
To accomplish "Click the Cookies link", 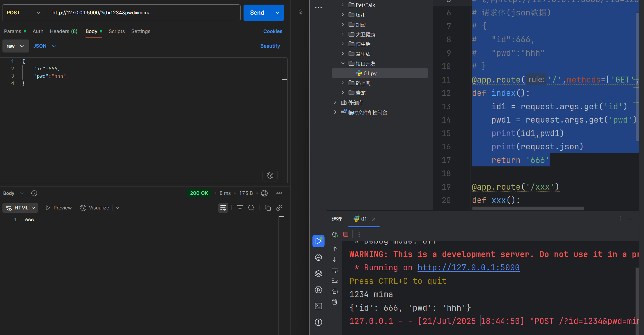I will coord(273,31).
